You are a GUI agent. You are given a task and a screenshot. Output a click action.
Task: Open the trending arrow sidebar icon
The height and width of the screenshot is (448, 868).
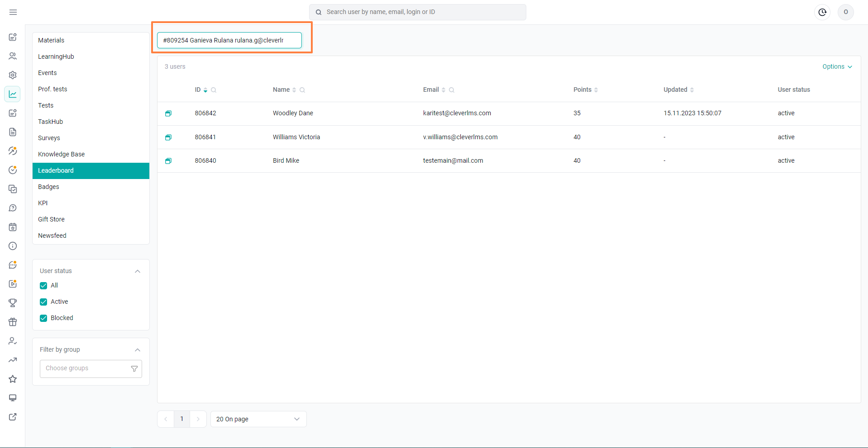click(x=13, y=360)
